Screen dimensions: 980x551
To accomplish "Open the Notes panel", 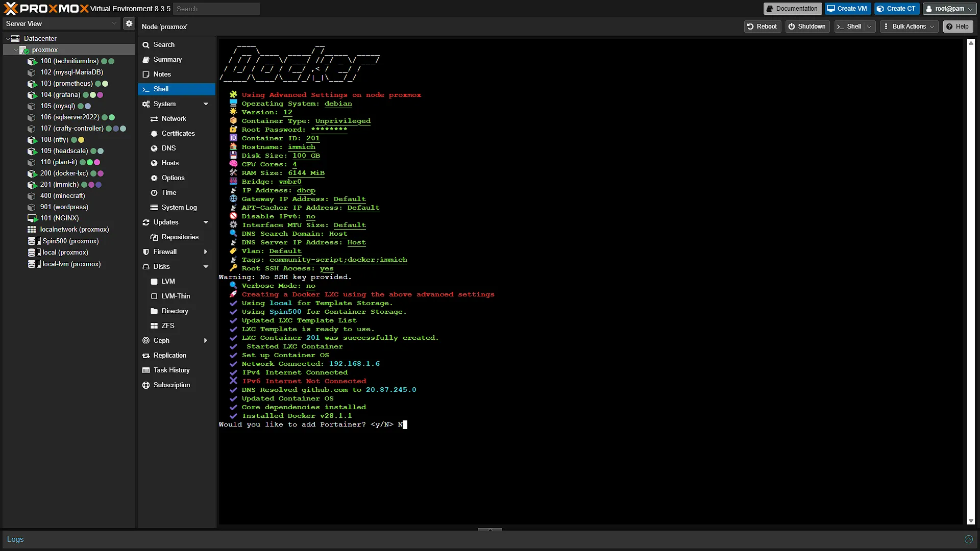I will 176,74.
